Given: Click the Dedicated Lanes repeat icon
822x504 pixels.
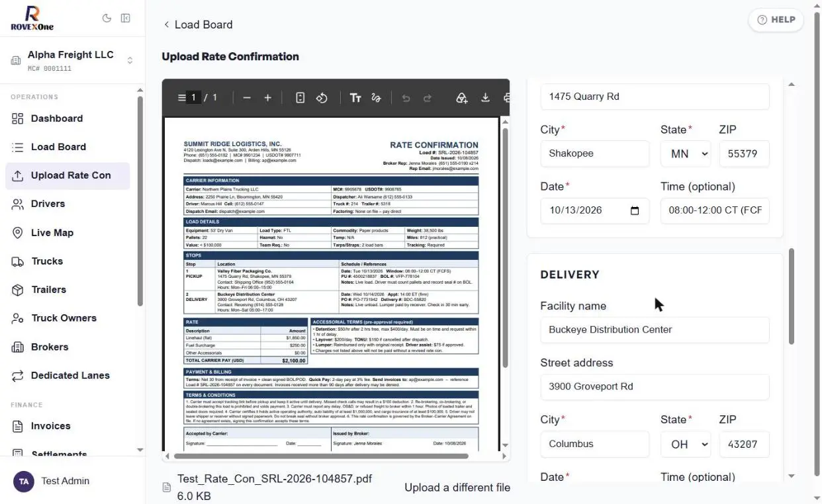Looking at the screenshot, I should click(x=18, y=375).
